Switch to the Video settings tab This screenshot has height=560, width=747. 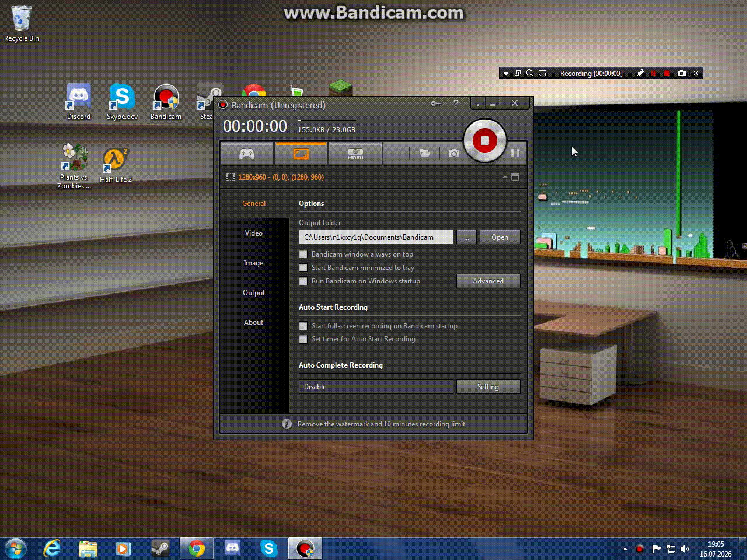254,233
